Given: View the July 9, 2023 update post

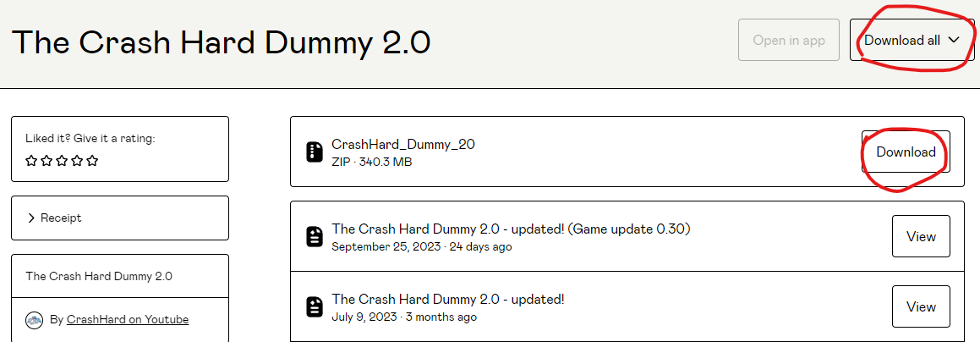Looking at the screenshot, I should tap(921, 306).
